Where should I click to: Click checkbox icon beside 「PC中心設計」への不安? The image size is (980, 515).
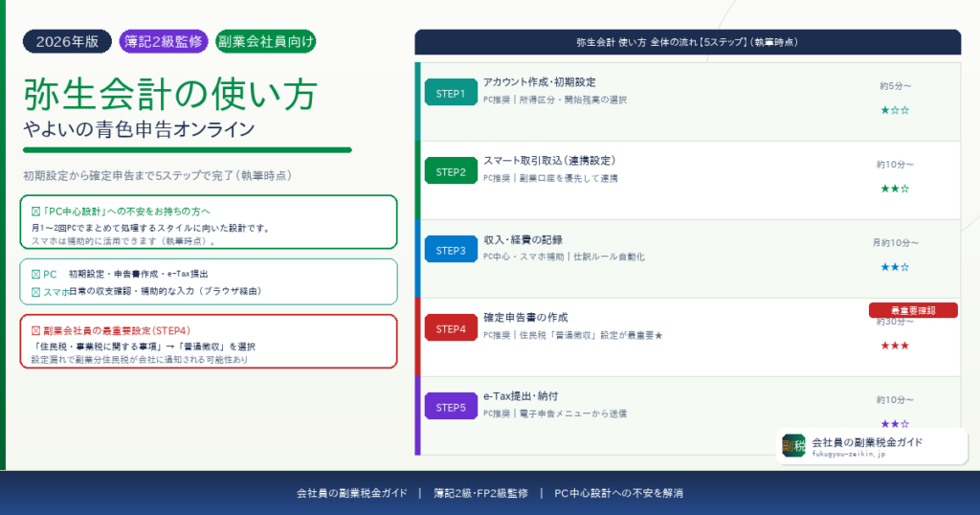(35, 212)
